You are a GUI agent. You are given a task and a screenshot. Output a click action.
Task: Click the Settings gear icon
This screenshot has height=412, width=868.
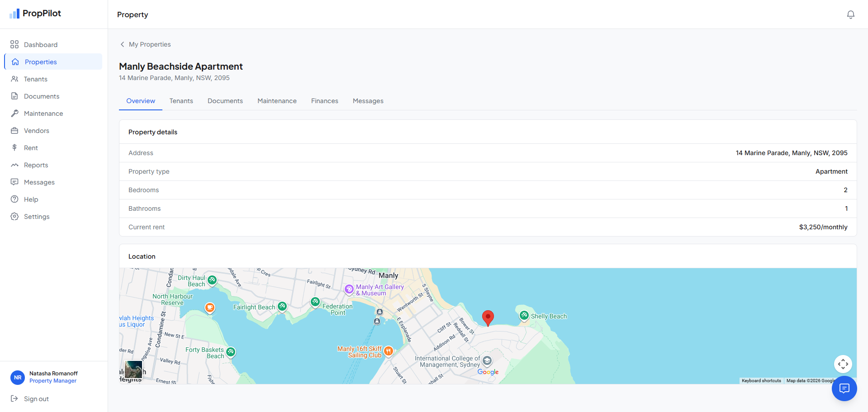pyautogui.click(x=14, y=216)
